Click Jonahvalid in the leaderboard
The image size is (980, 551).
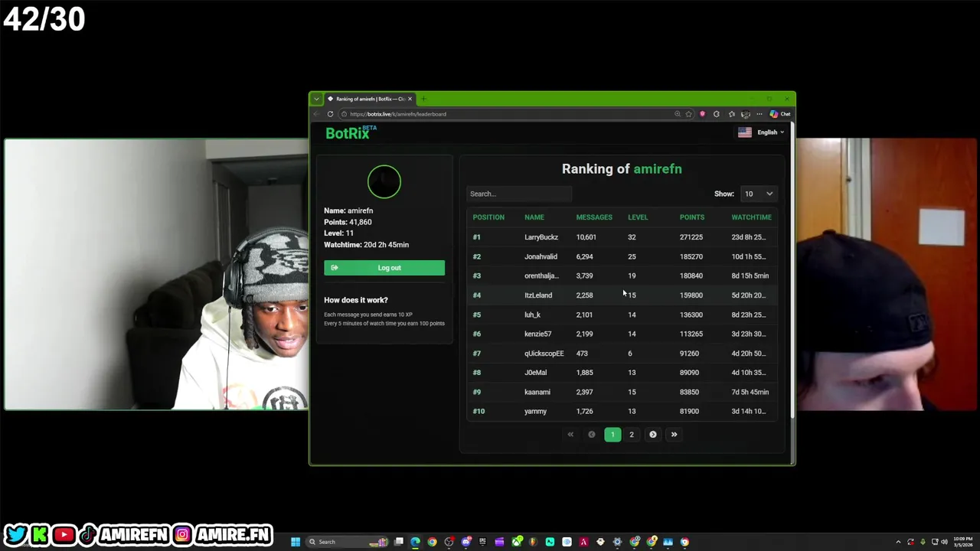pos(541,256)
